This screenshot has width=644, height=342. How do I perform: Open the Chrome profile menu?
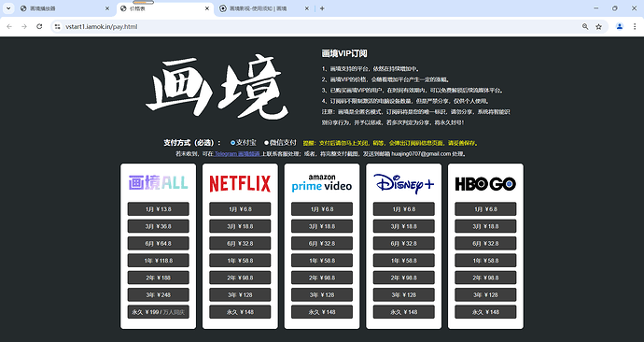click(620, 27)
